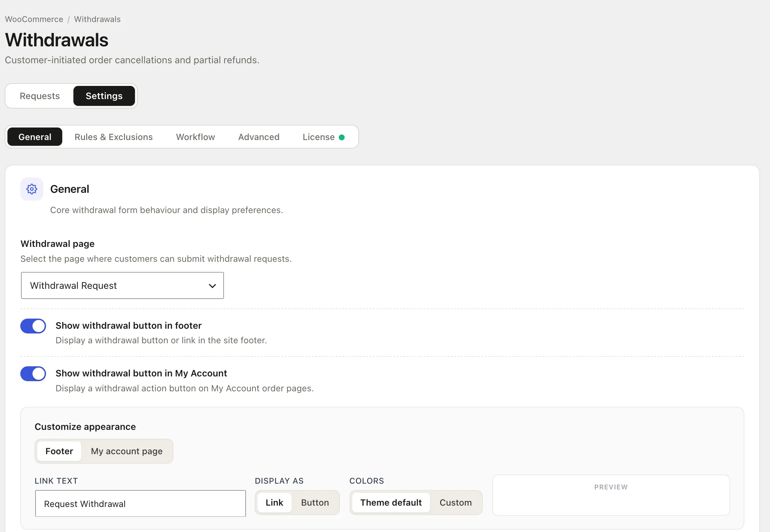770x532 pixels.
Task: Click 'Select the page where customers' help text
Action: (x=156, y=259)
